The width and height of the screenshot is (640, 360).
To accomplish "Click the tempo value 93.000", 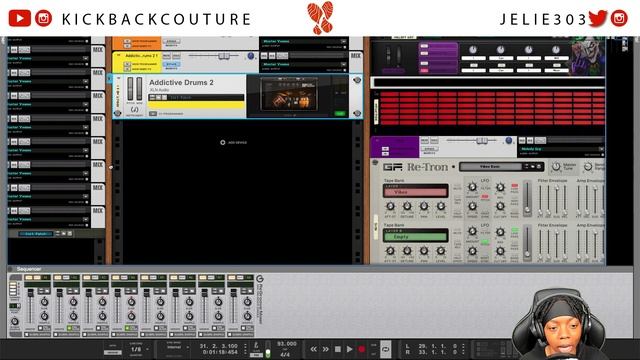I will (287, 344).
